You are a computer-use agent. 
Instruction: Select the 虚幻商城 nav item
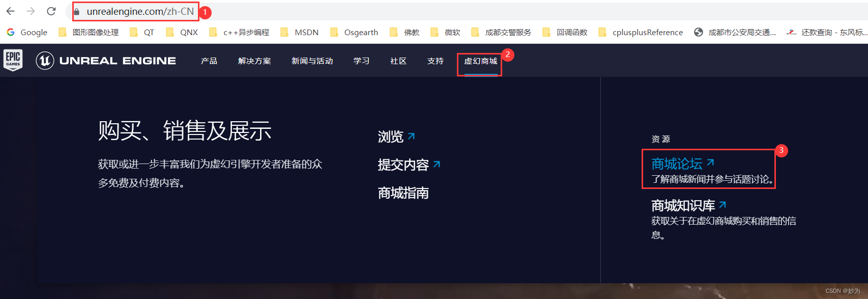[481, 61]
